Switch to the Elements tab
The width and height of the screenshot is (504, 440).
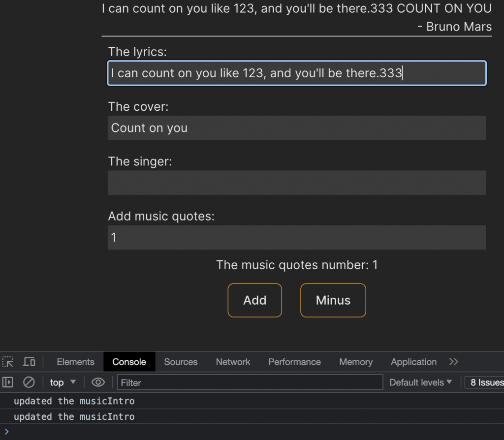75,362
